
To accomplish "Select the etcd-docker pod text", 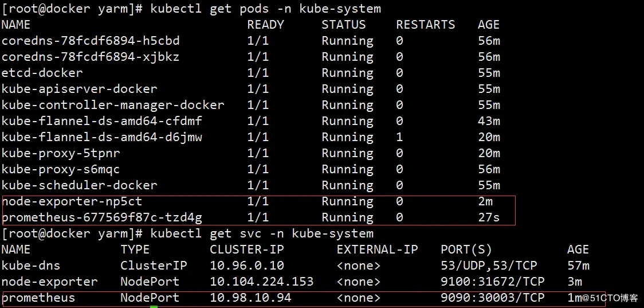I will (42, 73).
